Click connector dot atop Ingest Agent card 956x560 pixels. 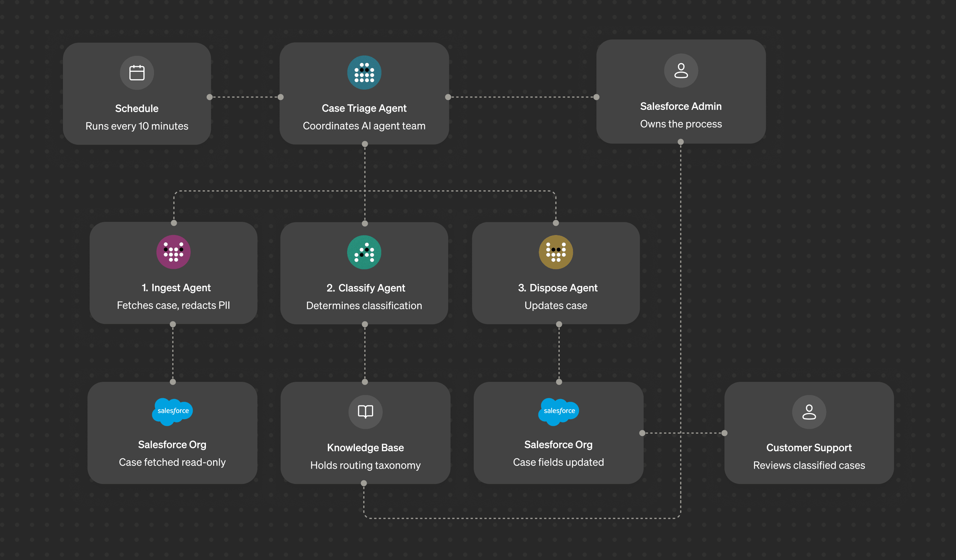(x=174, y=223)
